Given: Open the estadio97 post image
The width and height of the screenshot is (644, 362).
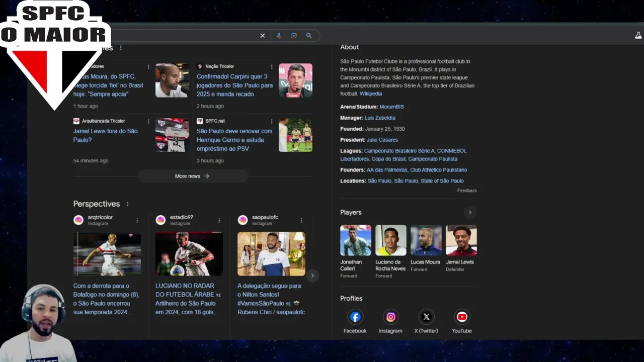Looking at the screenshot, I should click(189, 254).
